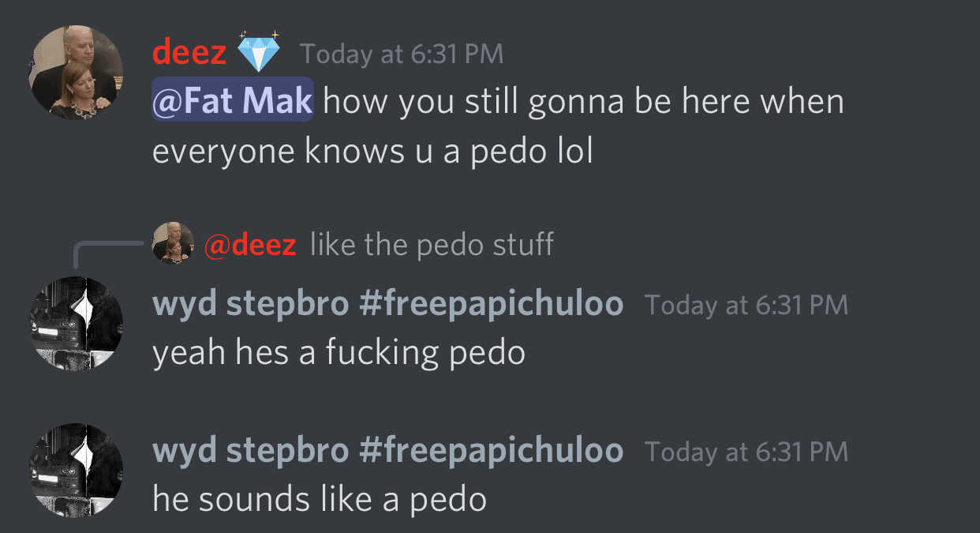Click timestamp on the 'he sounds like' message
The image size is (980, 533).
coord(746,452)
